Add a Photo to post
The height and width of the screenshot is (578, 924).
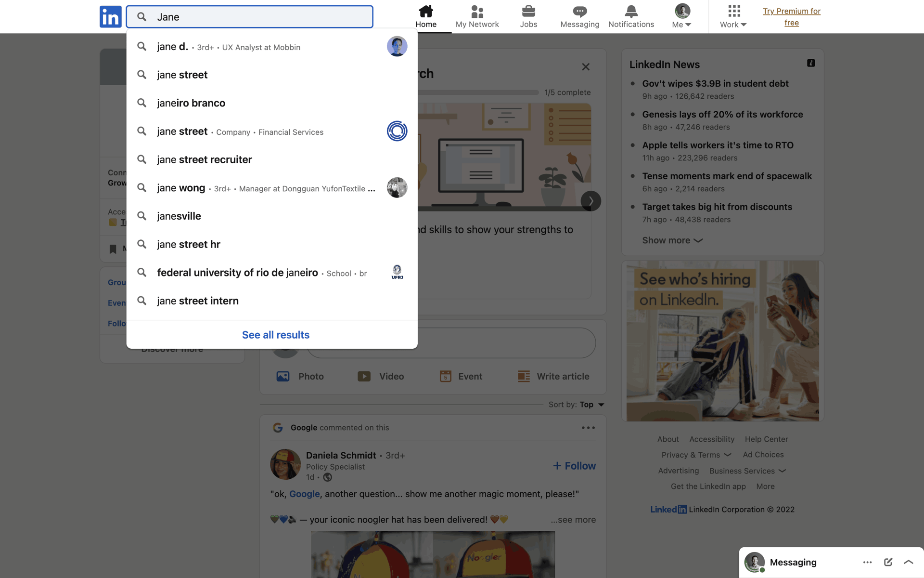(x=300, y=376)
